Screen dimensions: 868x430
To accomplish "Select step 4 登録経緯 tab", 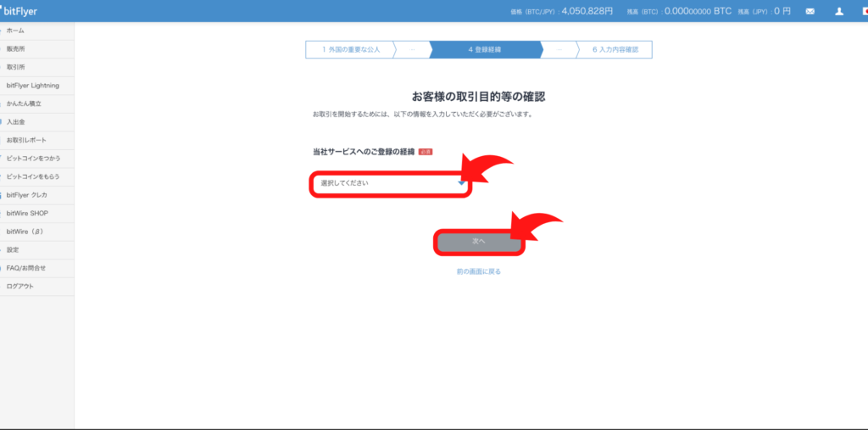I will tap(484, 49).
